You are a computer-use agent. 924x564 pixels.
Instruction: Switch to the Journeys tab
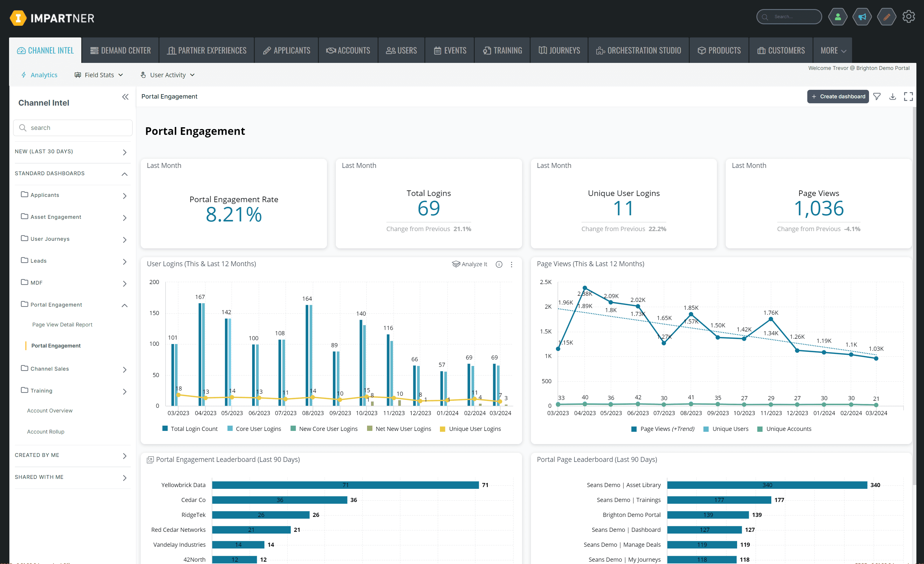[x=559, y=50]
